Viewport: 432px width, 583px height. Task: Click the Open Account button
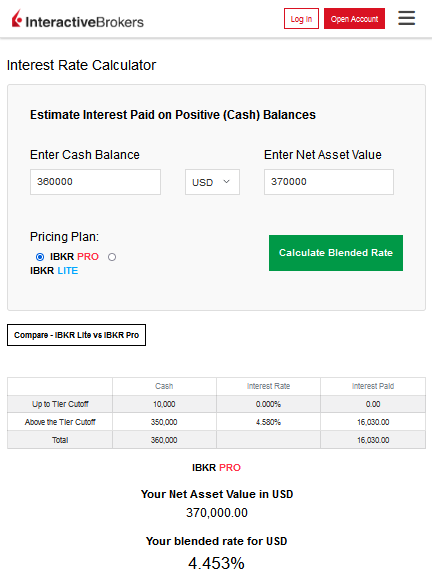pos(354,19)
